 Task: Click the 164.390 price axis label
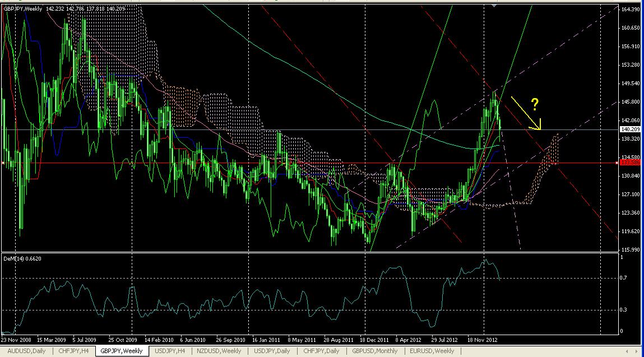pyautogui.click(x=631, y=9)
